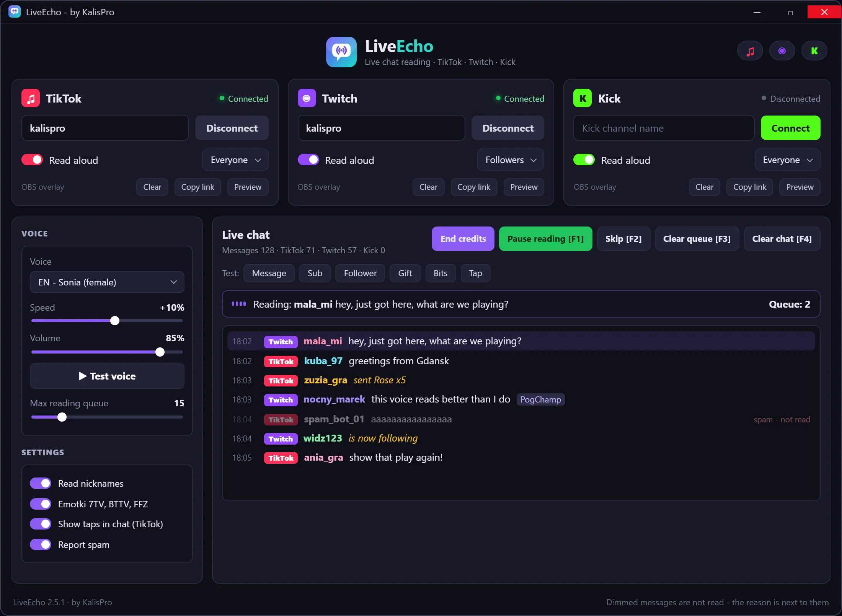842x616 pixels.
Task: Click the Speed slider handle
Action: tap(115, 321)
